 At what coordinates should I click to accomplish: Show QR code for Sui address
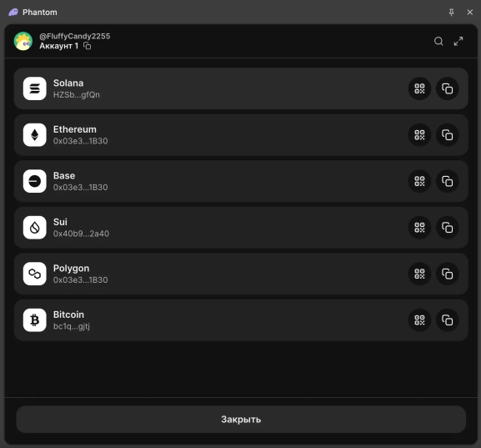(x=419, y=228)
